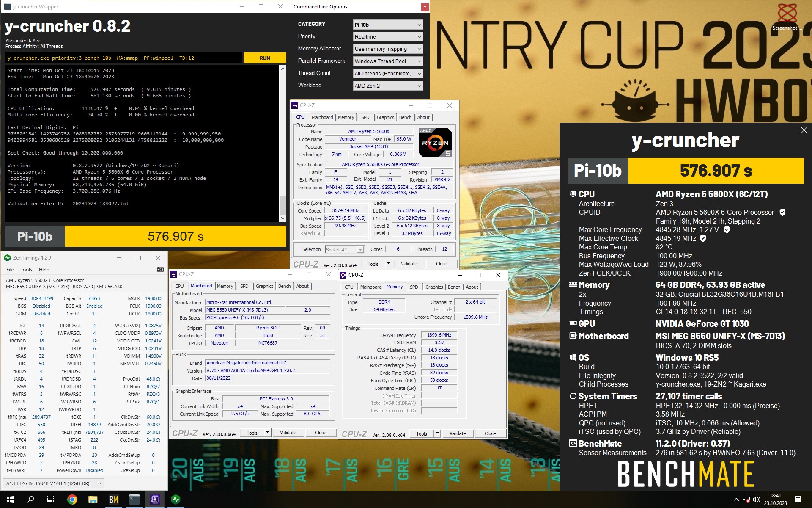The width and height of the screenshot is (812, 508).
Task: Open the ZenTimings Tools menu
Action: coord(26,270)
